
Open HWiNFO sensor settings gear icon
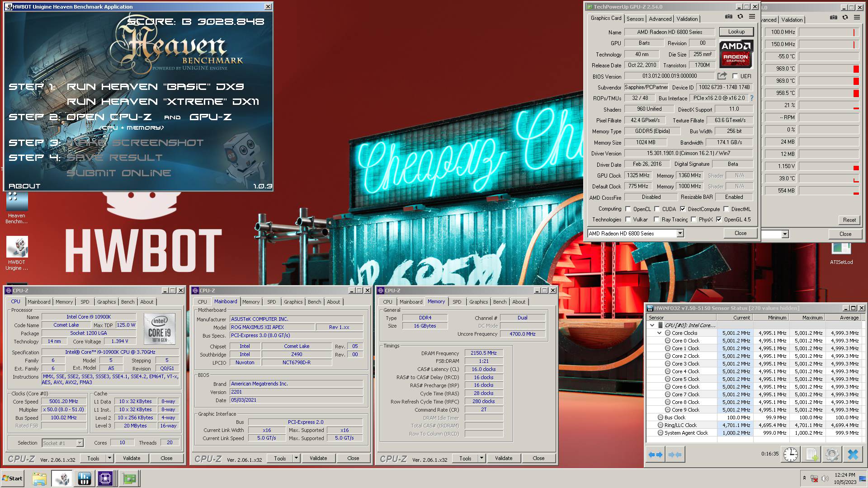[x=832, y=455]
